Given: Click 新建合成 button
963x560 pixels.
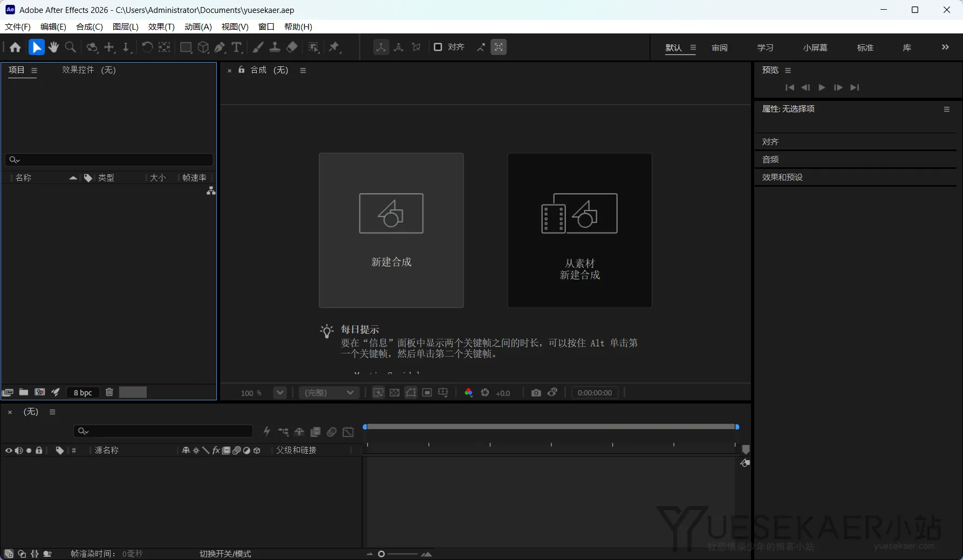Looking at the screenshot, I should (391, 230).
